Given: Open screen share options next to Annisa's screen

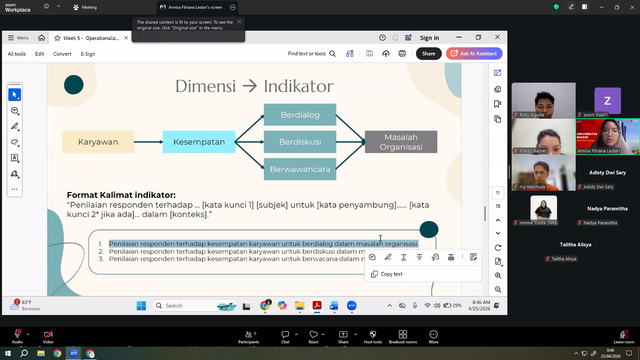Looking at the screenshot, I should pyautogui.click(x=233, y=7).
